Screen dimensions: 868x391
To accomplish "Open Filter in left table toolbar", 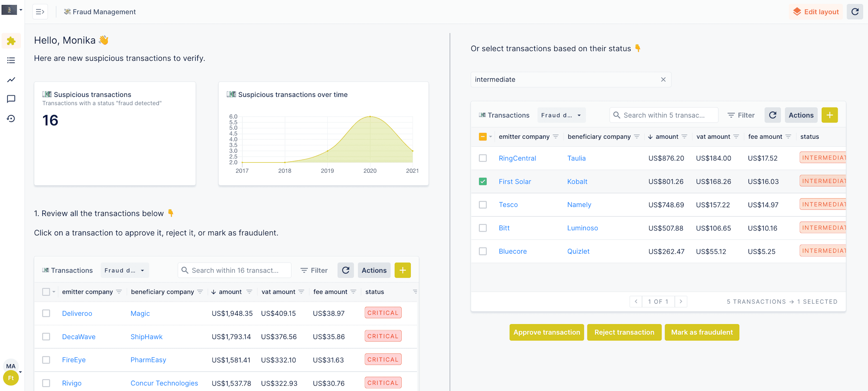I will coord(314,270).
